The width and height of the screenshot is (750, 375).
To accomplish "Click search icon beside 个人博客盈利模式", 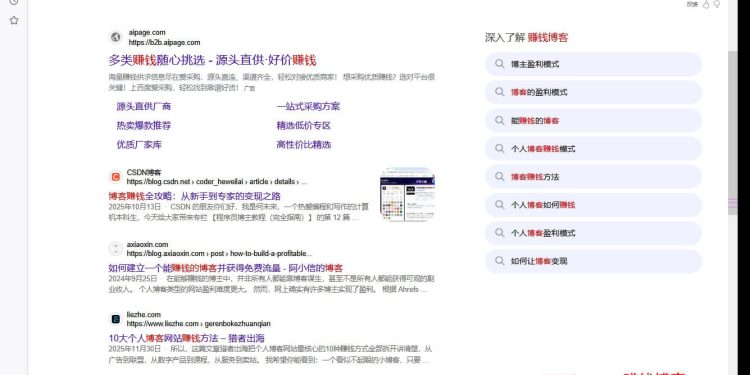I will [499, 233].
